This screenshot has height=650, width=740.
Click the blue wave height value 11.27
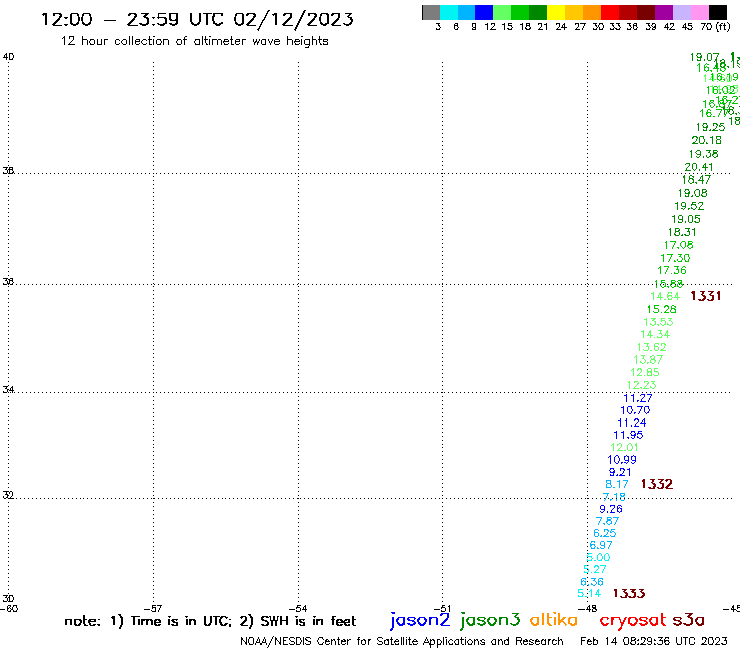point(638,398)
